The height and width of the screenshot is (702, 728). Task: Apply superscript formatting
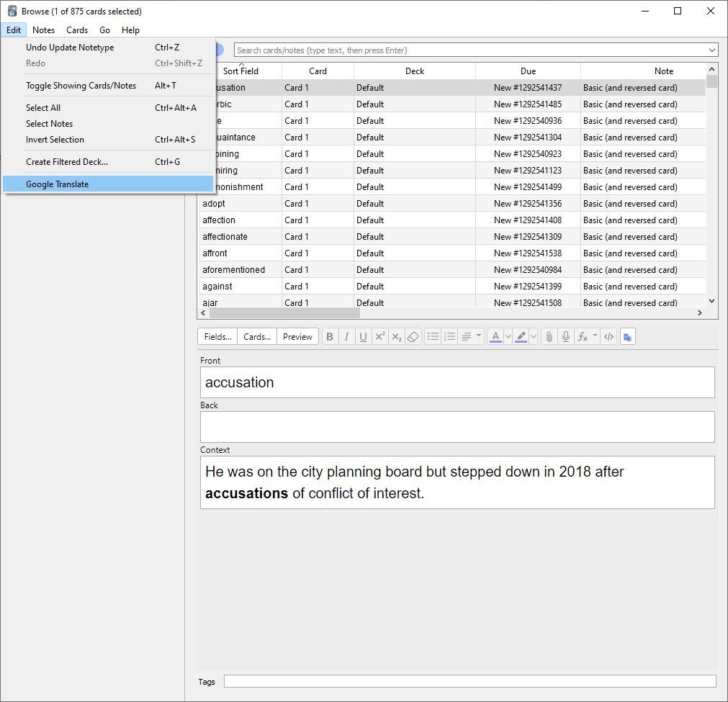click(x=379, y=337)
